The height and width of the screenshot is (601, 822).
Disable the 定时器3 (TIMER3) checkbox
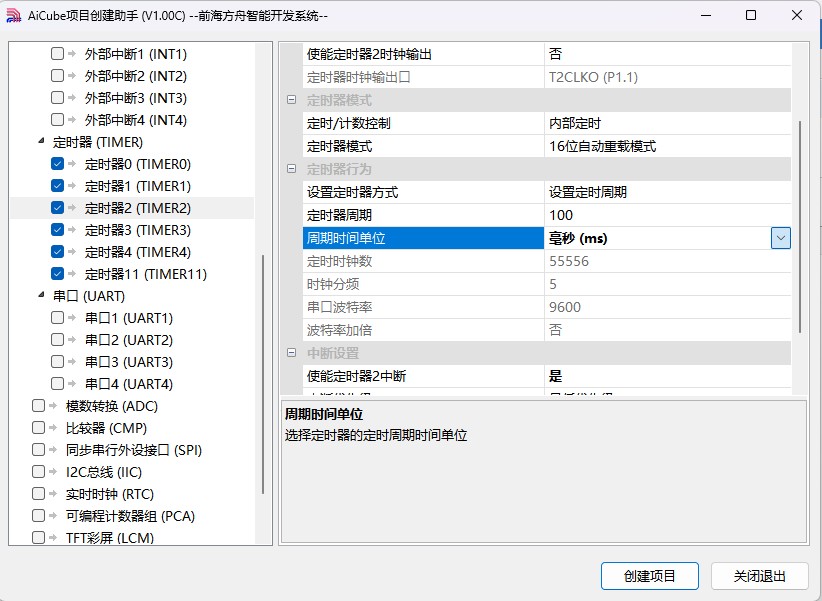click(x=58, y=230)
